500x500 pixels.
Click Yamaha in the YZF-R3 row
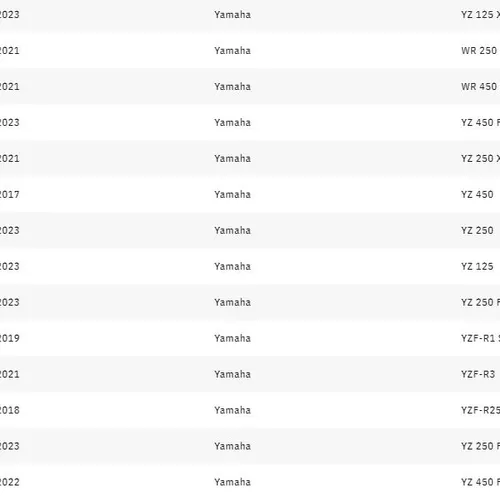coord(232,374)
